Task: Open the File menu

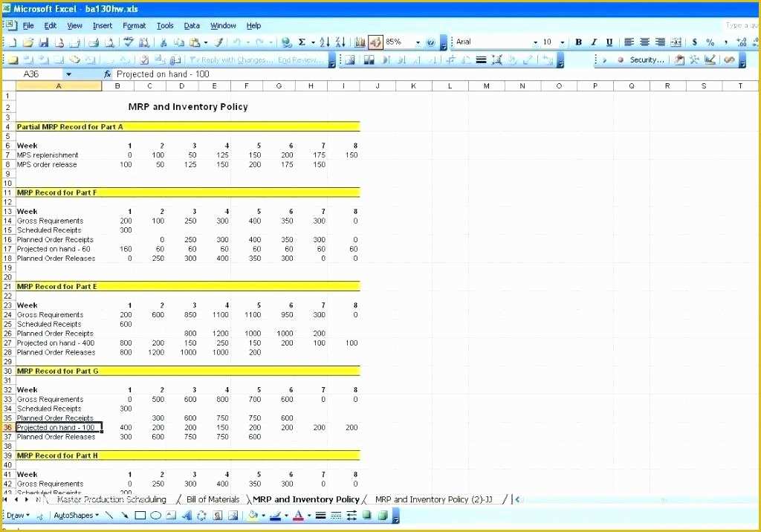Action: click(x=29, y=26)
